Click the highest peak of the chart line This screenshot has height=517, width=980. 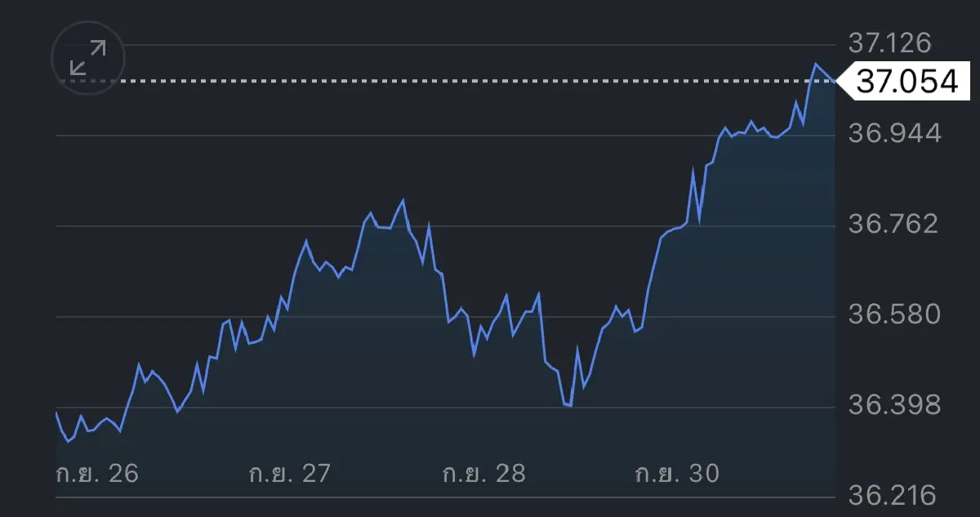(x=815, y=64)
